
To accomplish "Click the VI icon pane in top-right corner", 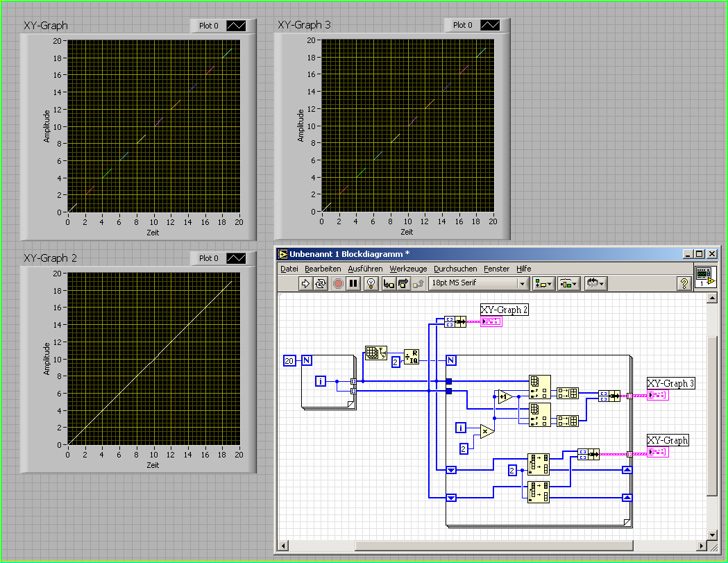I will (706, 276).
